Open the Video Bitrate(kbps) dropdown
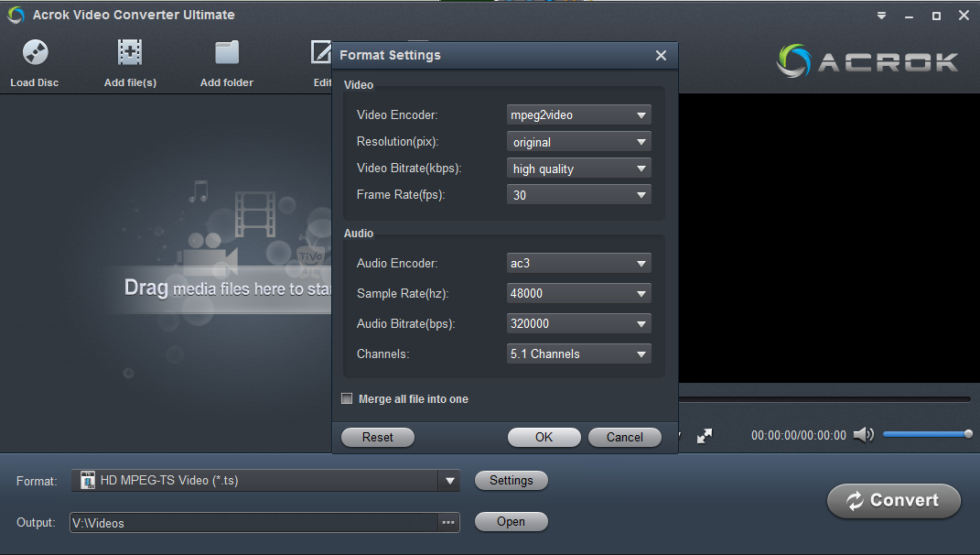The height and width of the screenshot is (555, 980). (x=578, y=169)
